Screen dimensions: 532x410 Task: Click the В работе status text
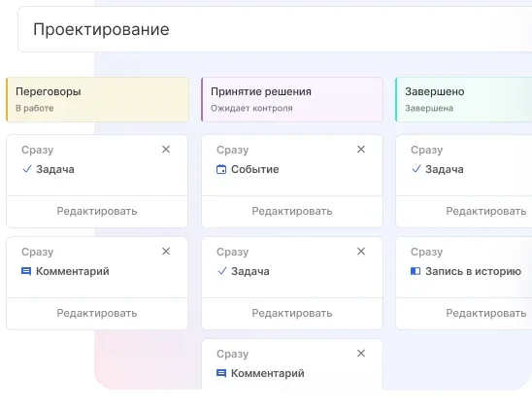pos(35,109)
